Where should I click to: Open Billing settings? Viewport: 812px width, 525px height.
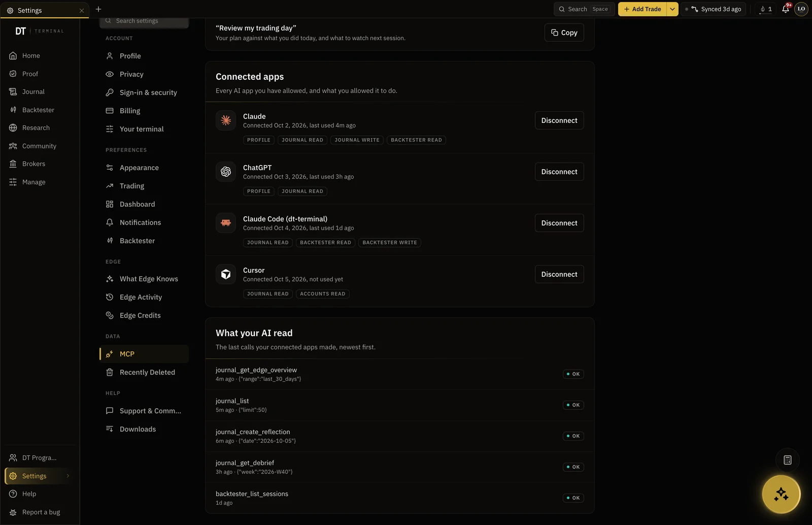pos(144,111)
